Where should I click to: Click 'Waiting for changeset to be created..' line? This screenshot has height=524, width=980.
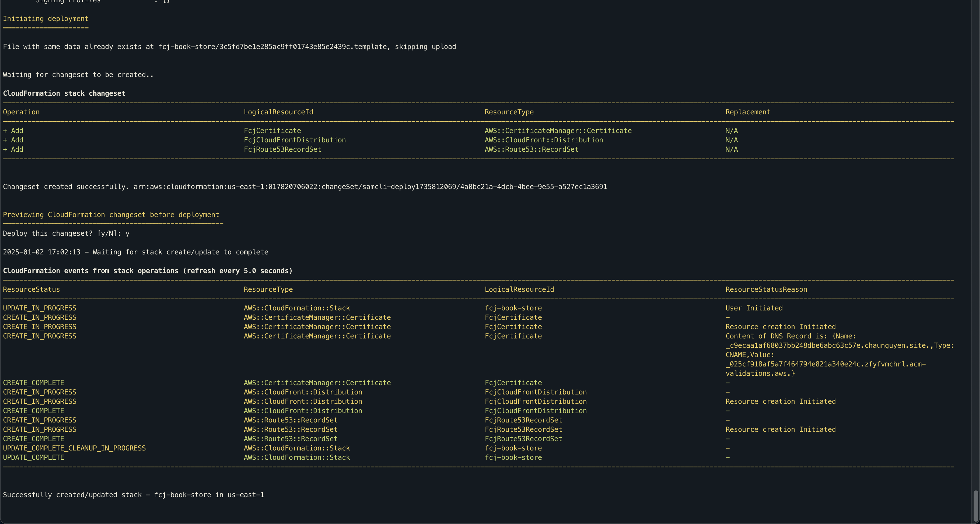point(78,75)
